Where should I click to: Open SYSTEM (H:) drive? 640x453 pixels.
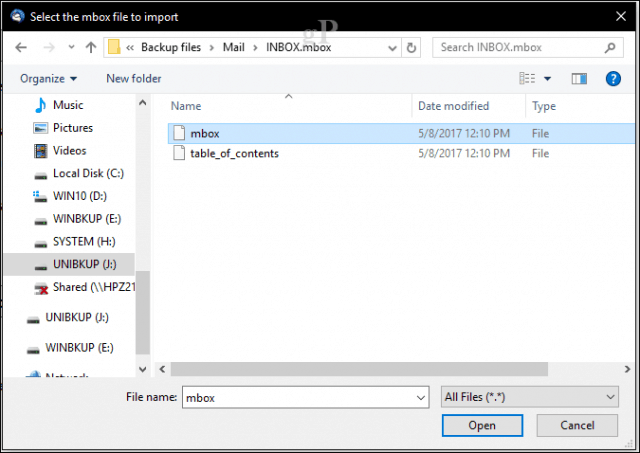point(84,242)
